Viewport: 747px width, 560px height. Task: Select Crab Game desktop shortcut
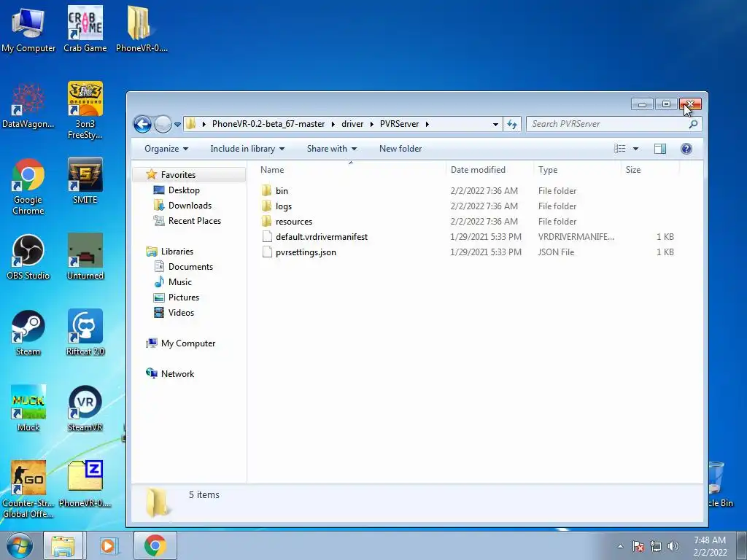pos(85,29)
